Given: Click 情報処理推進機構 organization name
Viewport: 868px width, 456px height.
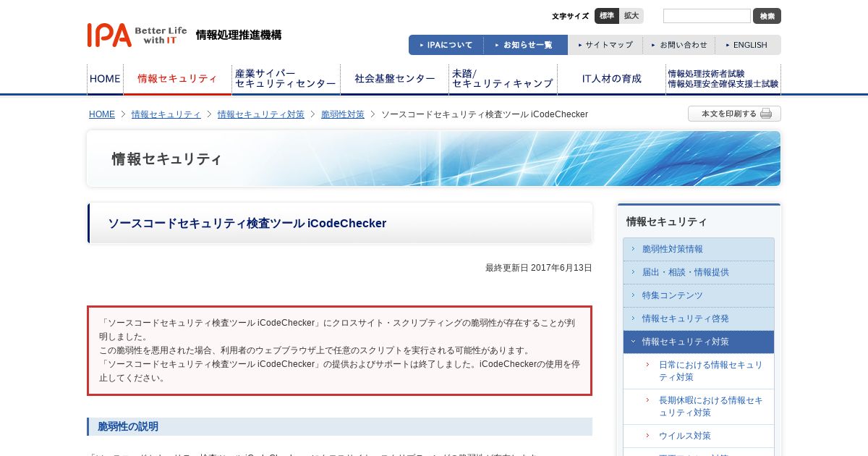Looking at the screenshot, I should [x=239, y=35].
